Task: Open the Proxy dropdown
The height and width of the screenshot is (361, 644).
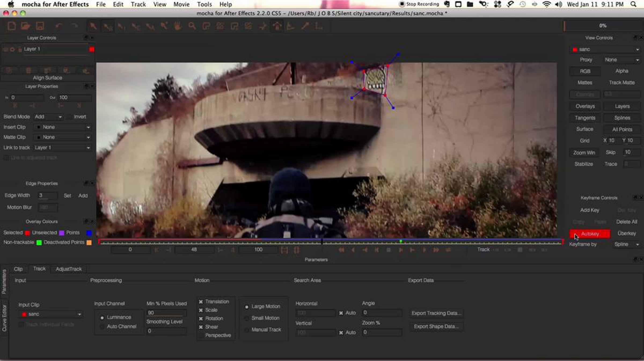Action: click(x=621, y=60)
